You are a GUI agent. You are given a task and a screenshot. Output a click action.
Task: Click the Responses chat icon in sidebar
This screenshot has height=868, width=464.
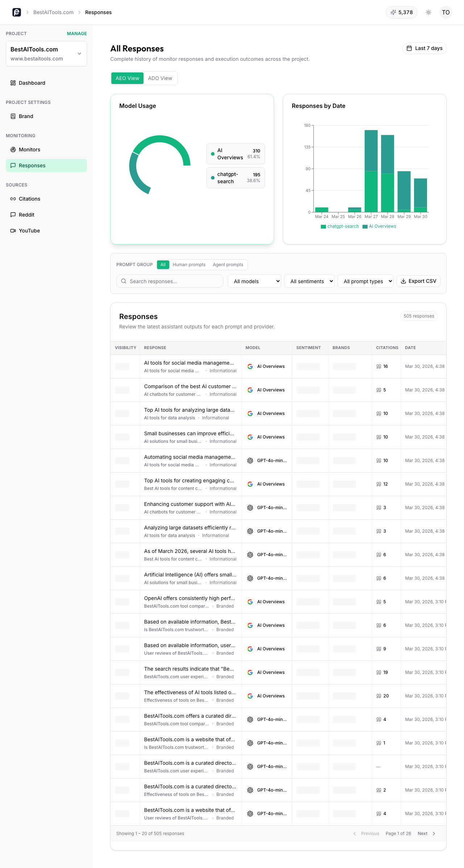tap(13, 165)
